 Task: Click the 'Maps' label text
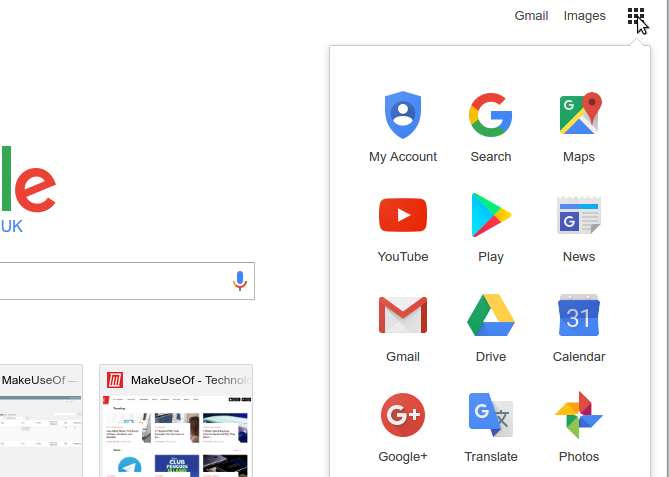click(579, 157)
